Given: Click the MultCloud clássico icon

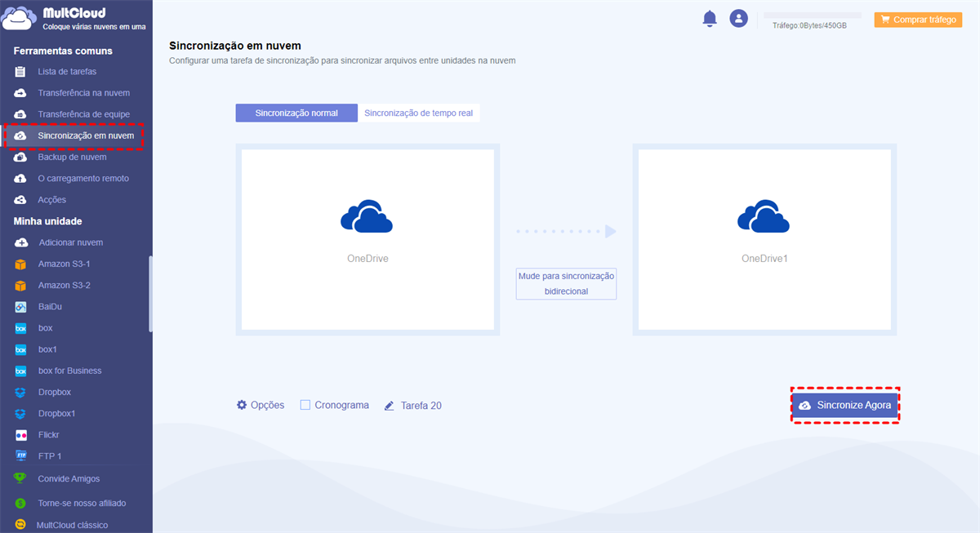Looking at the screenshot, I should point(20,525).
